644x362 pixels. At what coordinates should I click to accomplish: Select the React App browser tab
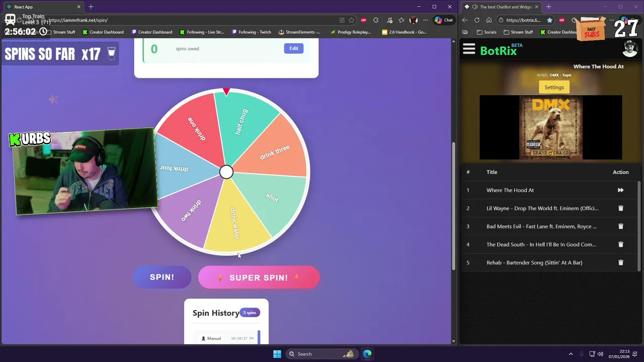[43, 7]
